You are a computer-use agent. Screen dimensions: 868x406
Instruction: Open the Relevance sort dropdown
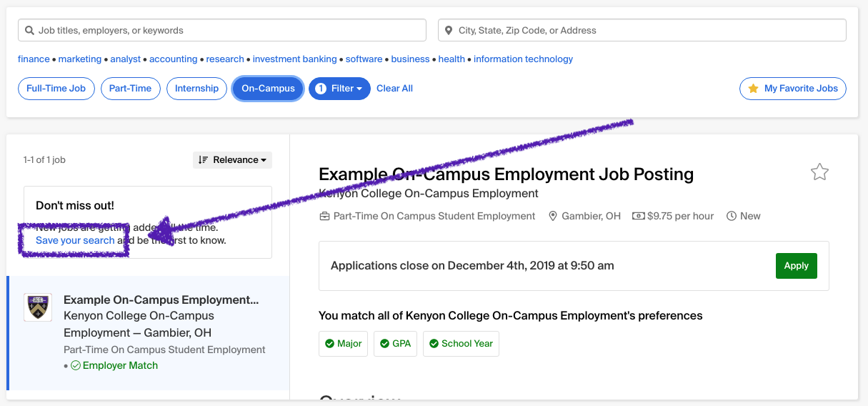click(233, 160)
